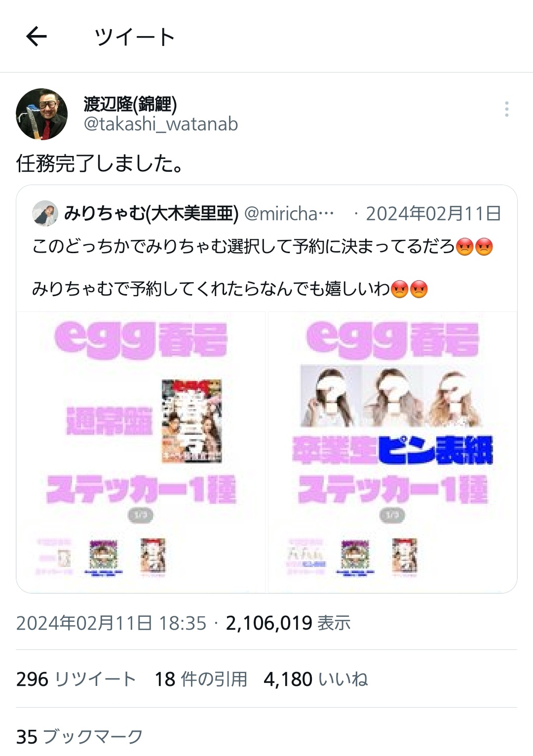Tap the back arrow icon
This screenshot has width=533, height=756.
click(36, 37)
